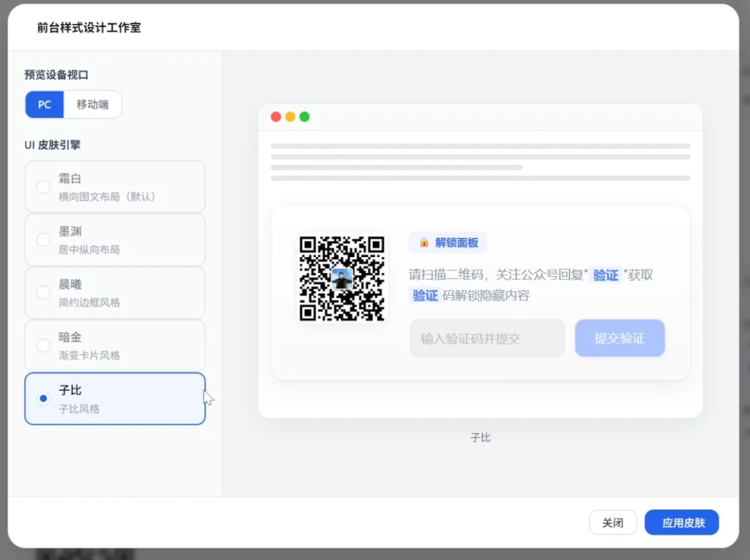Switch preview viewport to 移动端
Screen dimensions: 750x560
coord(92,104)
